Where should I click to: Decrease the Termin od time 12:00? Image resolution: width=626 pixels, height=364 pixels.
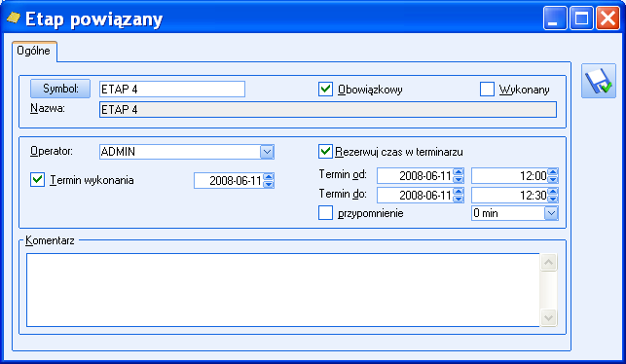pos(553,179)
